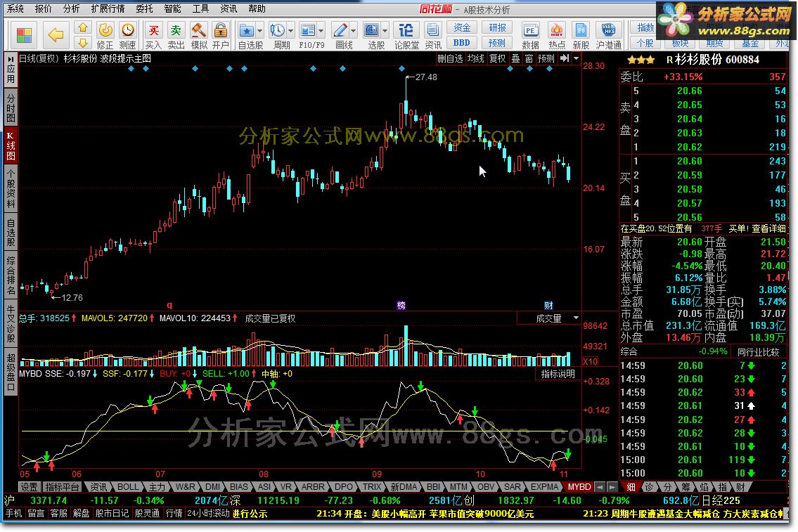
Task: Click the 同行业比较 button
Action: coord(758,352)
